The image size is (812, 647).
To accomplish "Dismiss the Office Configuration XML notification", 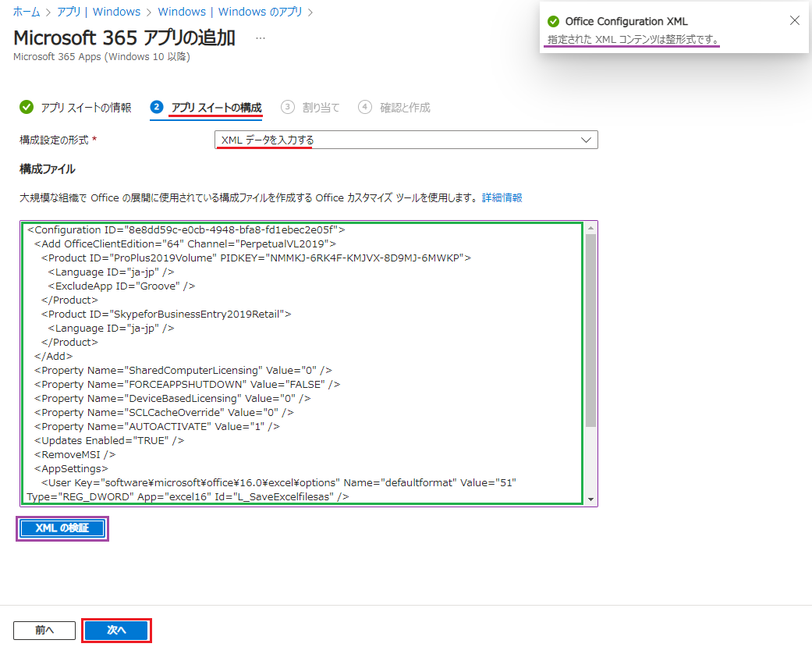I will pyautogui.click(x=795, y=20).
